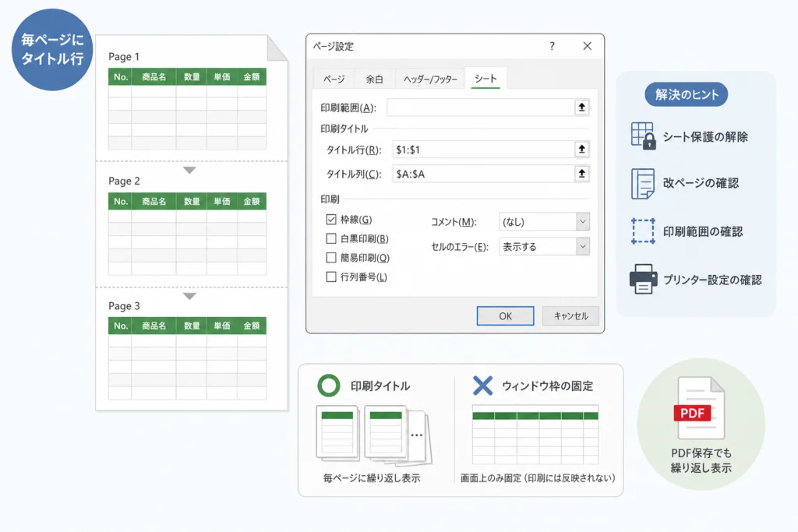Image resolution: width=798 pixels, height=532 pixels.
Task: Click the タイトル列 field containing $A:$A
Action: (483, 174)
